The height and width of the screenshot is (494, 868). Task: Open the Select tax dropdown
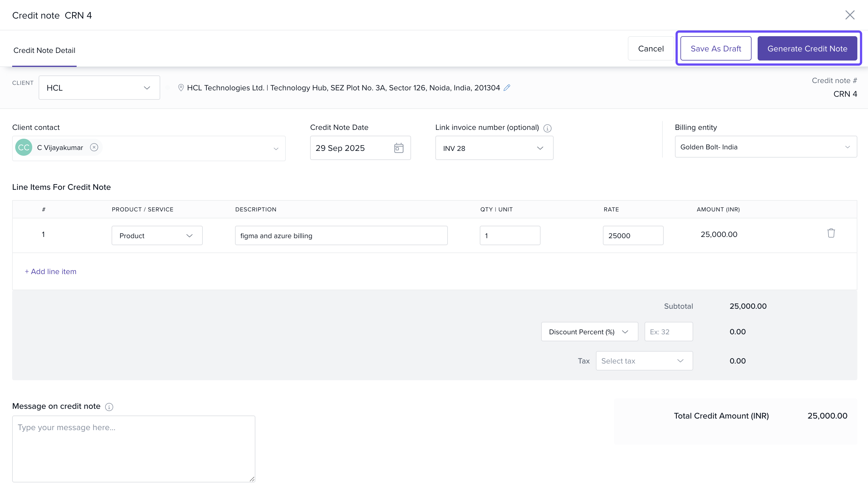(644, 361)
